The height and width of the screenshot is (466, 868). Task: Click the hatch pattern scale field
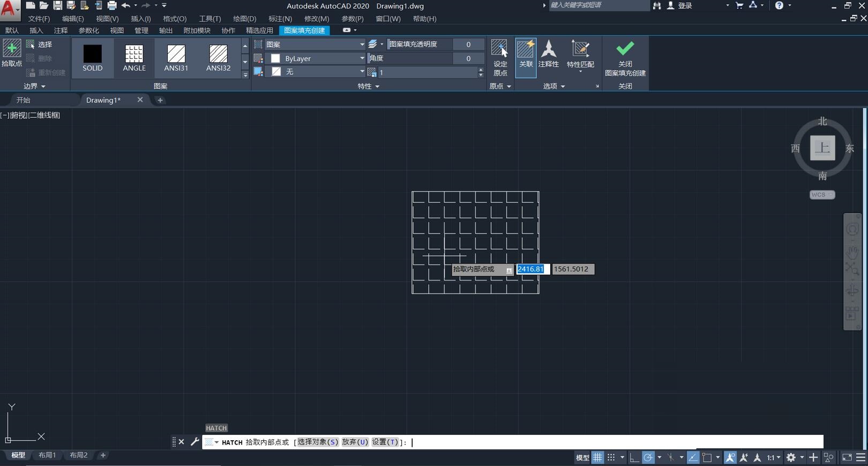[427, 72]
